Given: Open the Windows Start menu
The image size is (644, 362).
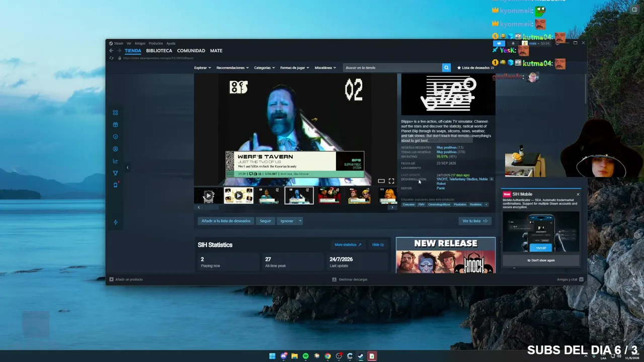Looking at the screenshot, I should [x=272, y=356].
